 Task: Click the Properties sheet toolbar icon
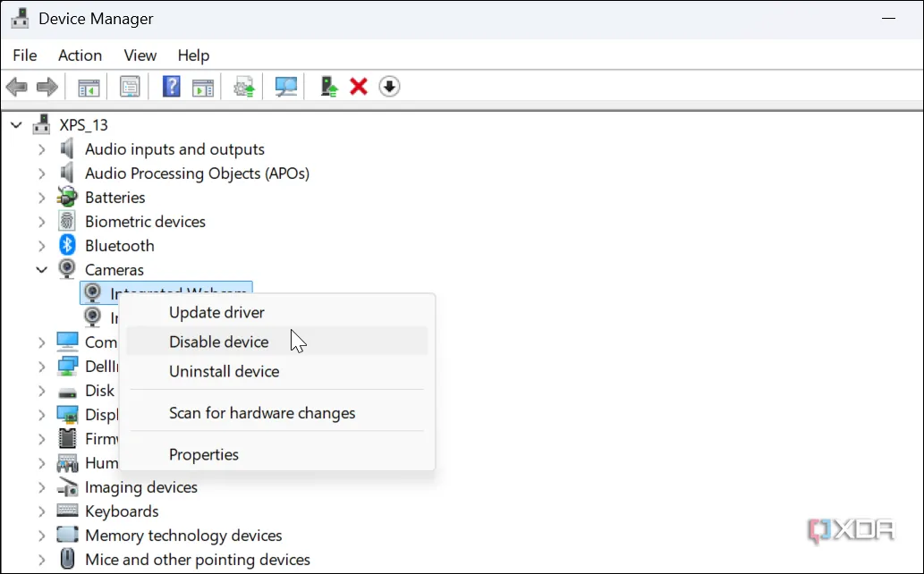[130, 88]
